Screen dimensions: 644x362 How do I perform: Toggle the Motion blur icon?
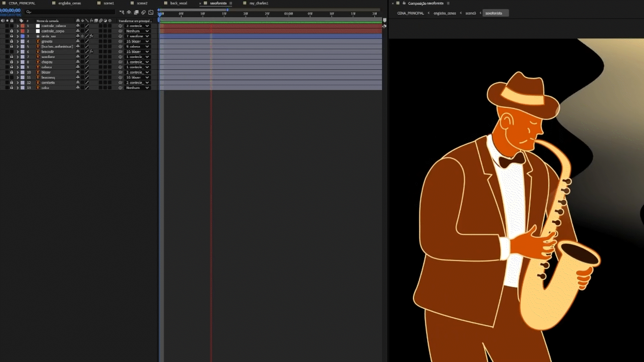144,12
